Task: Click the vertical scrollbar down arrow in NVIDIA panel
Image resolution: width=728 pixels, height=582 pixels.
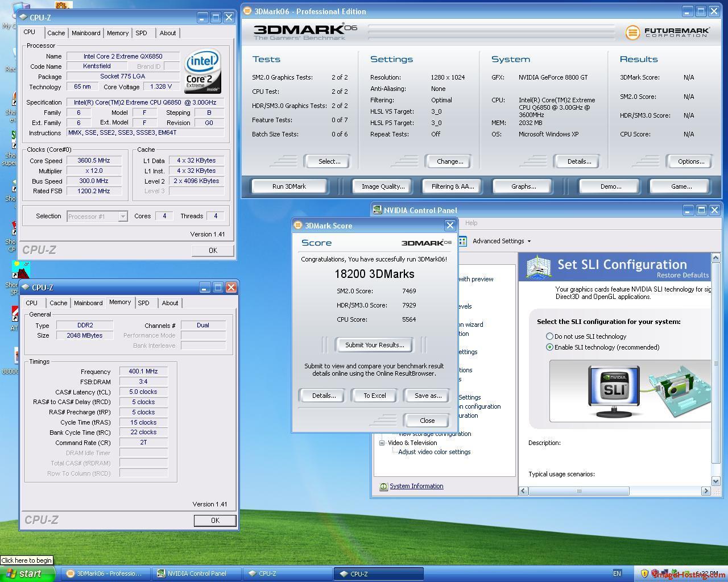Action: (x=715, y=481)
